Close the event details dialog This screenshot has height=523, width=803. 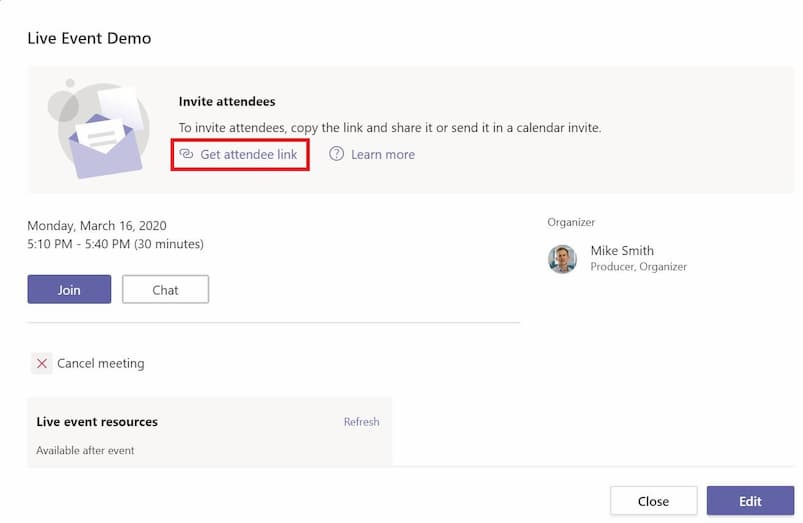click(653, 501)
